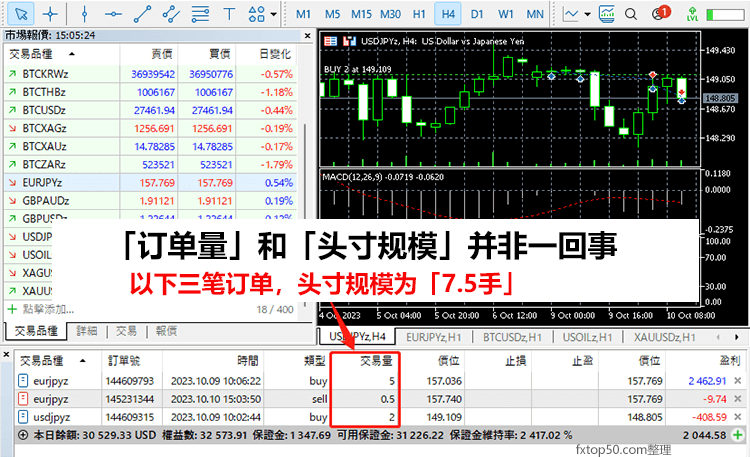Image resolution: width=750 pixels, height=457 pixels.
Task: Expand chart type dropdown arrow
Action: click(x=587, y=14)
